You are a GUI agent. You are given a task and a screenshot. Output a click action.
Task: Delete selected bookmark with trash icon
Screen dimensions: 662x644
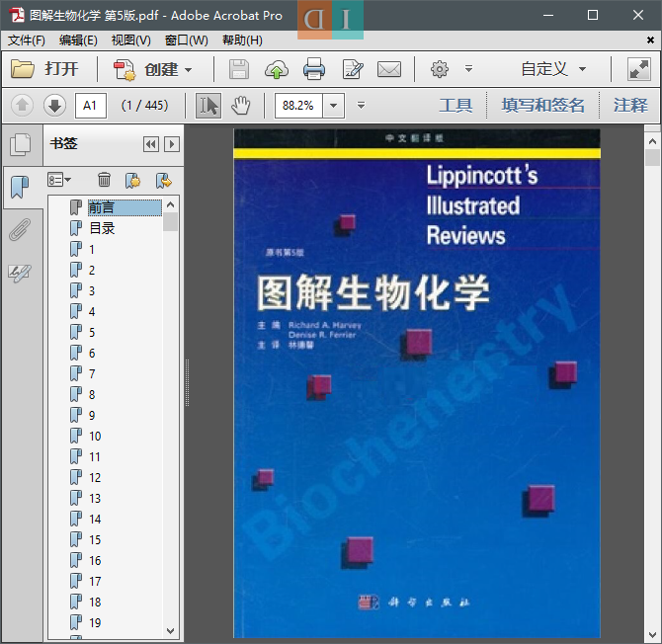pos(104,180)
